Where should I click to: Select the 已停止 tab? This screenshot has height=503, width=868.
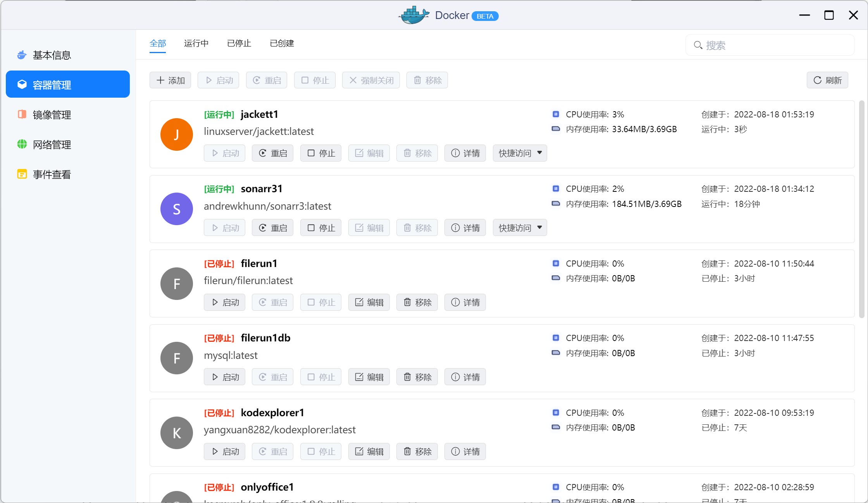tap(239, 43)
